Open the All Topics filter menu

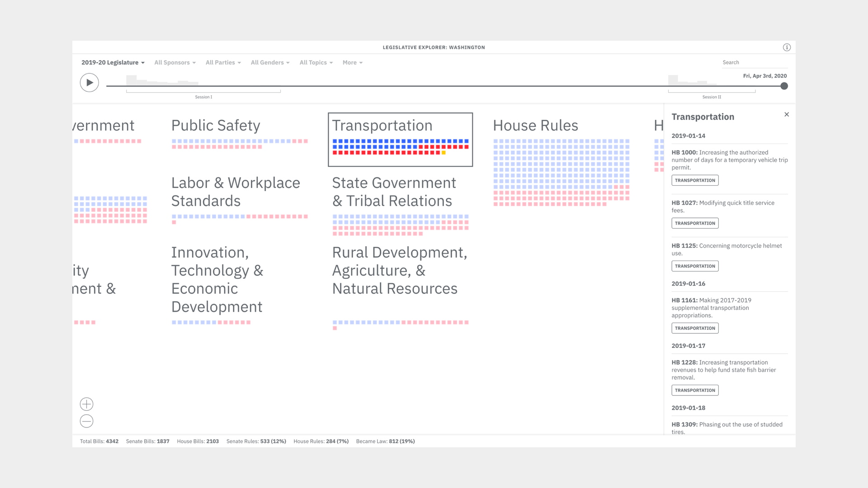[x=316, y=62]
